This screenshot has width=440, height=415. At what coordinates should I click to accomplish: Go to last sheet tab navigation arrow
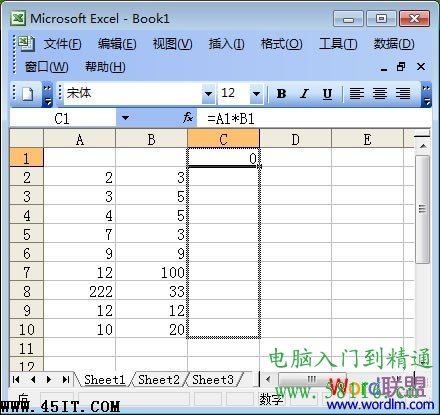click(x=66, y=379)
